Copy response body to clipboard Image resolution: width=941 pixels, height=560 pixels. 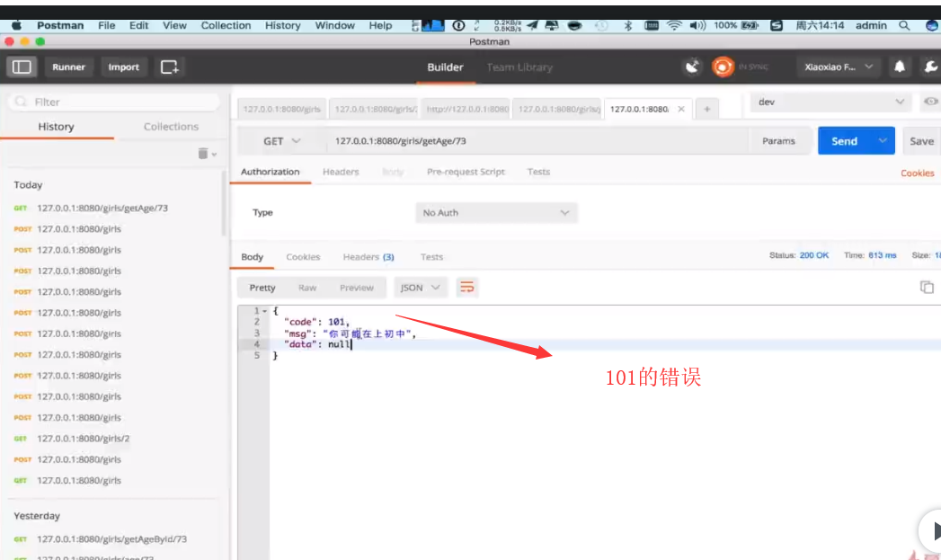tap(927, 287)
